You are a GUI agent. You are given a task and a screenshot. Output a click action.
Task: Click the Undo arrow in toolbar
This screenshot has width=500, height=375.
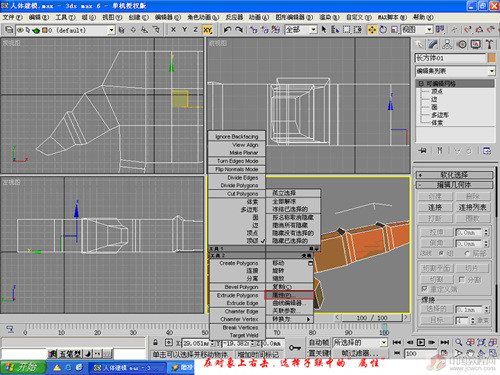pyautogui.click(x=228, y=30)
